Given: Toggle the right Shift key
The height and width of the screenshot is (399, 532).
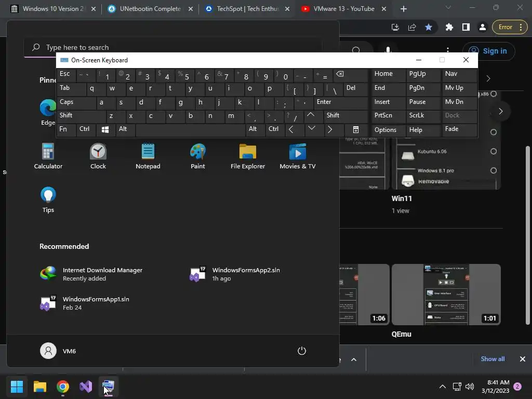Looking at the screenshot, I should tap(345, 116).
